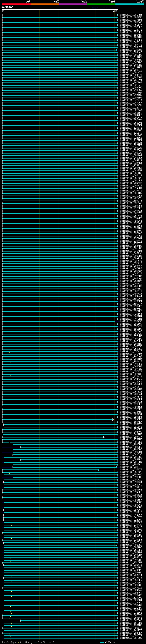Click hit label UniRef100_Q39441
Image resolution: width=146 pixels, height=644 pixels.
pyautogui.click(x=131, y=241)
